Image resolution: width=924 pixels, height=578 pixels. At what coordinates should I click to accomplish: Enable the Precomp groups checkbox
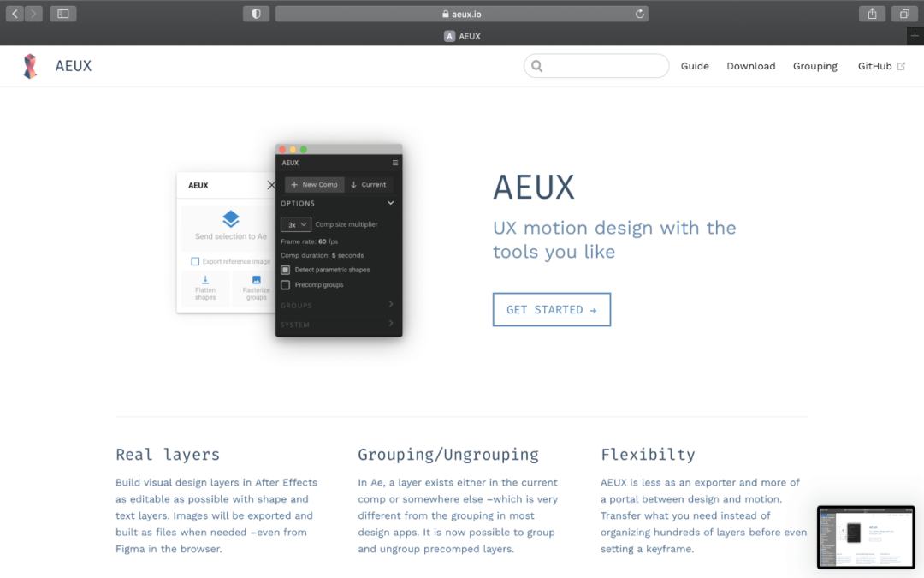pos(285,285)
